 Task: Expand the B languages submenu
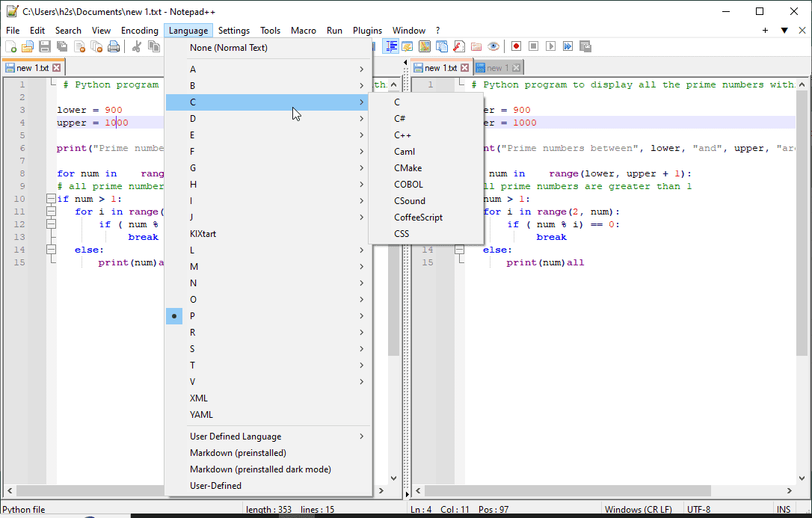pyautogui.click(x=268, y=86)
